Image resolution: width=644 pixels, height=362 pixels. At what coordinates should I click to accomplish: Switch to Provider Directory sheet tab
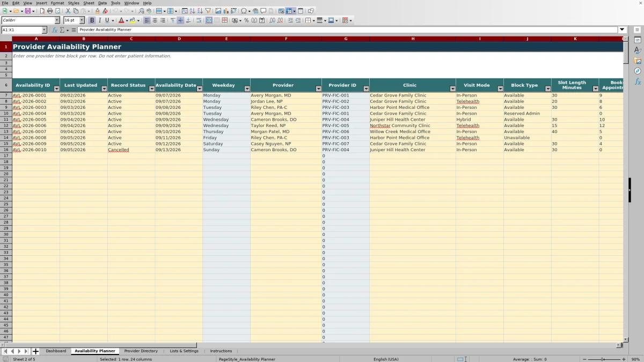[x=141, y=351]
